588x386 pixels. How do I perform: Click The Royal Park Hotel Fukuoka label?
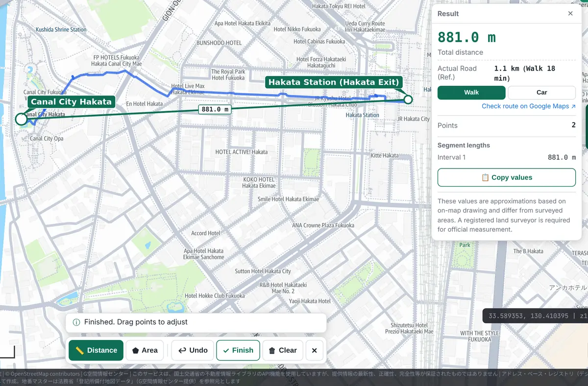[x=228, y=74]
